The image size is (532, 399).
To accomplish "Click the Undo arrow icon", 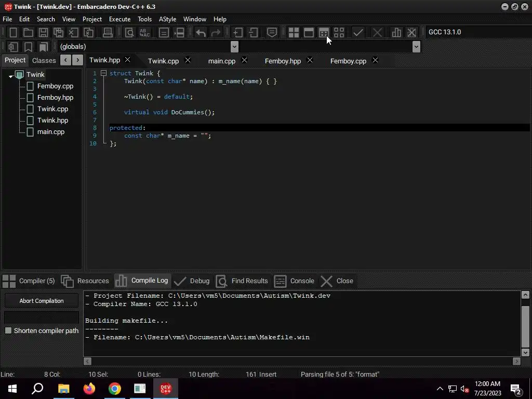I will pyautogui.click(x=201, y=33).
